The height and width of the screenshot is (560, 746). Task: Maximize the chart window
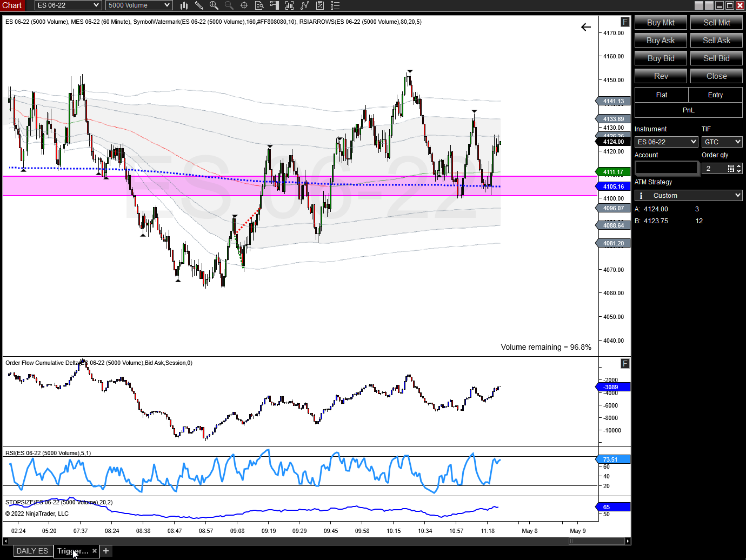(x=730, y=5)
